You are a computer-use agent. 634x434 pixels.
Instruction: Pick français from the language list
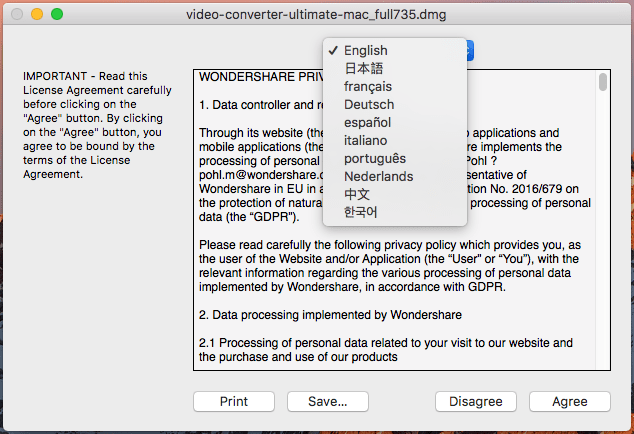point(395,87)
